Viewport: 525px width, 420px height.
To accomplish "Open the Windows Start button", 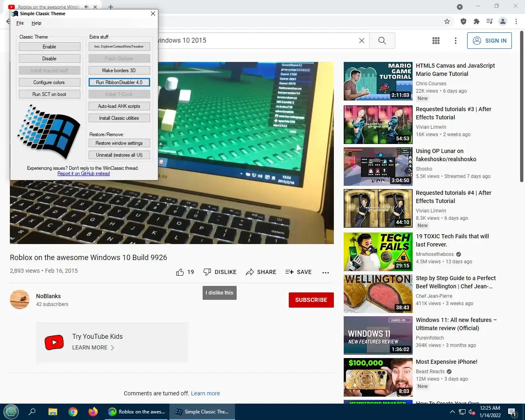I will 11,412.
